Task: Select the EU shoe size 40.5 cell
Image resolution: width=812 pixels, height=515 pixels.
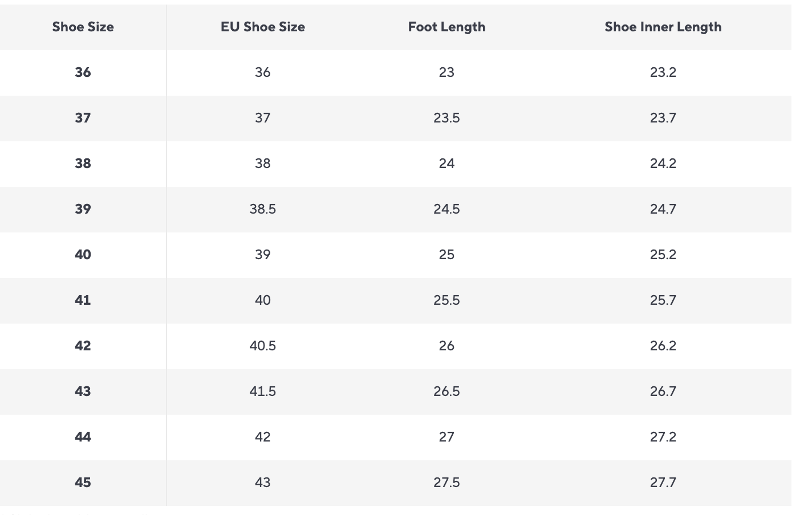Action: pyautogui.click(x=262, y=346)
